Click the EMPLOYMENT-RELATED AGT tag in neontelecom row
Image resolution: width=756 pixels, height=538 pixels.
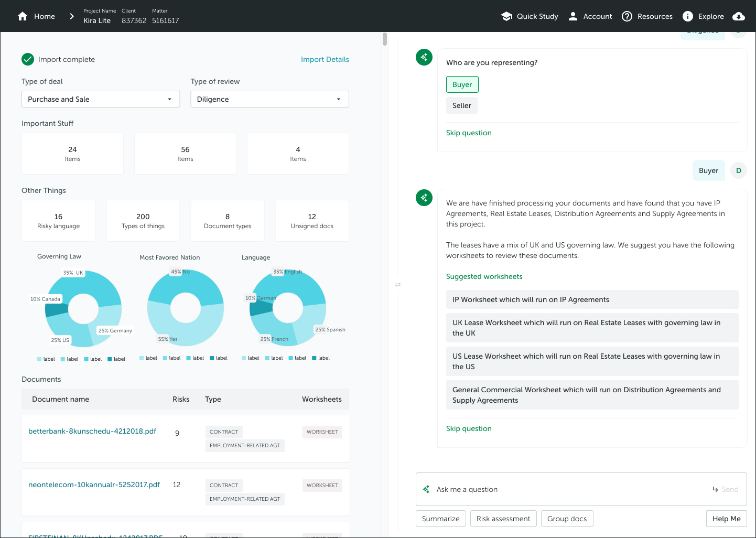tap(245, 499)
